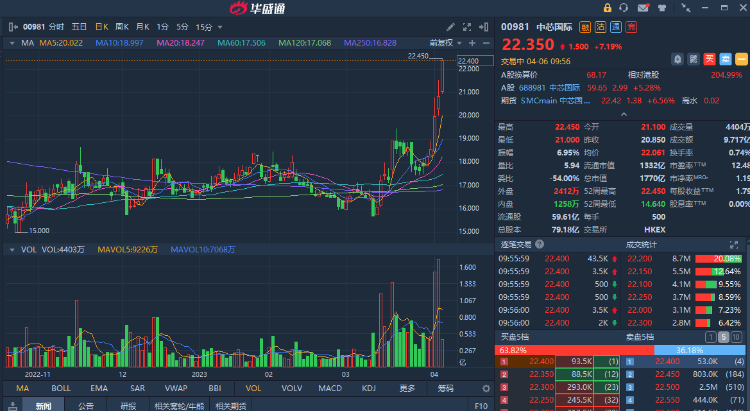Image resolution: width=750 pixels, height=411 pixels.
Task: Click the 22.400 price axis label
Action: pyautogui.click(x=475, y=61)
